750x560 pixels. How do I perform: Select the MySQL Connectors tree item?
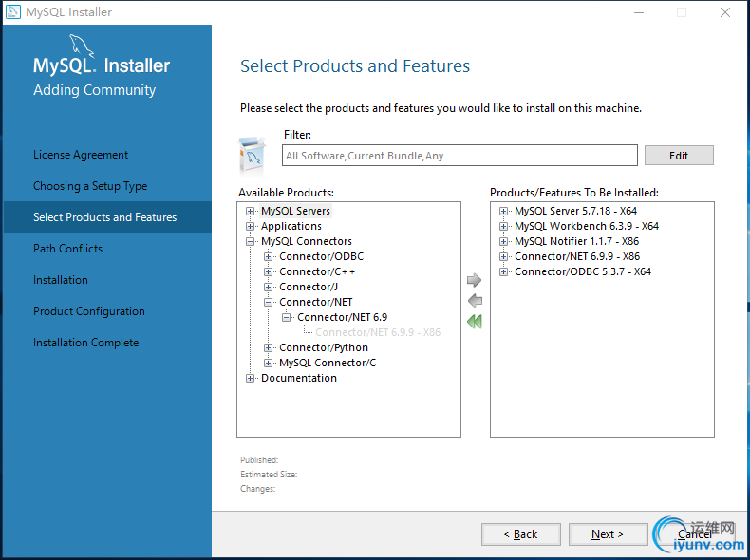pos(306,241)
